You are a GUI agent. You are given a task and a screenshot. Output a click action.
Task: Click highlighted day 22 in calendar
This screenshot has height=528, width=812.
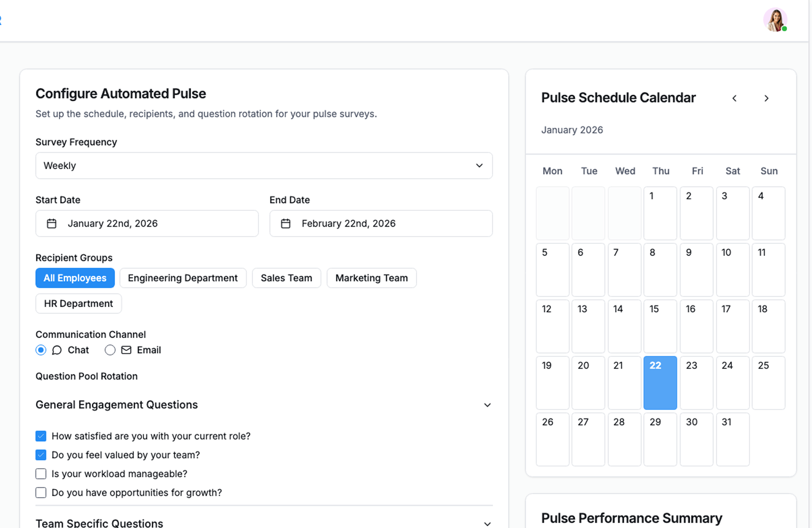click(660, 382)
